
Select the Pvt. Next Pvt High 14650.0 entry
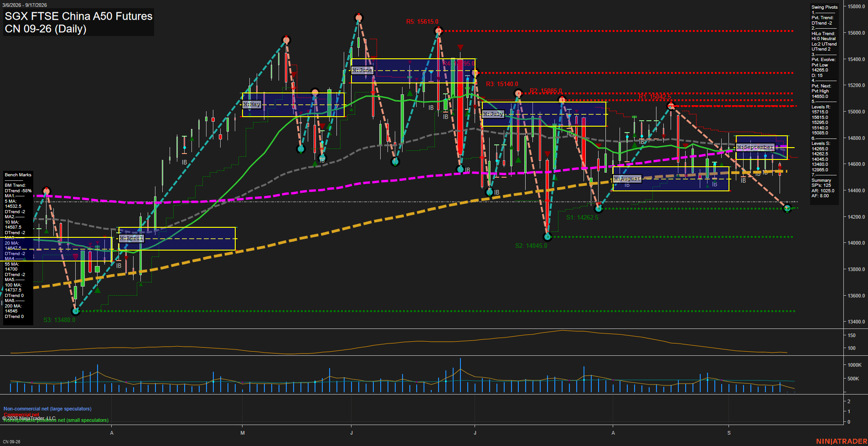click(x=821, y=91)
